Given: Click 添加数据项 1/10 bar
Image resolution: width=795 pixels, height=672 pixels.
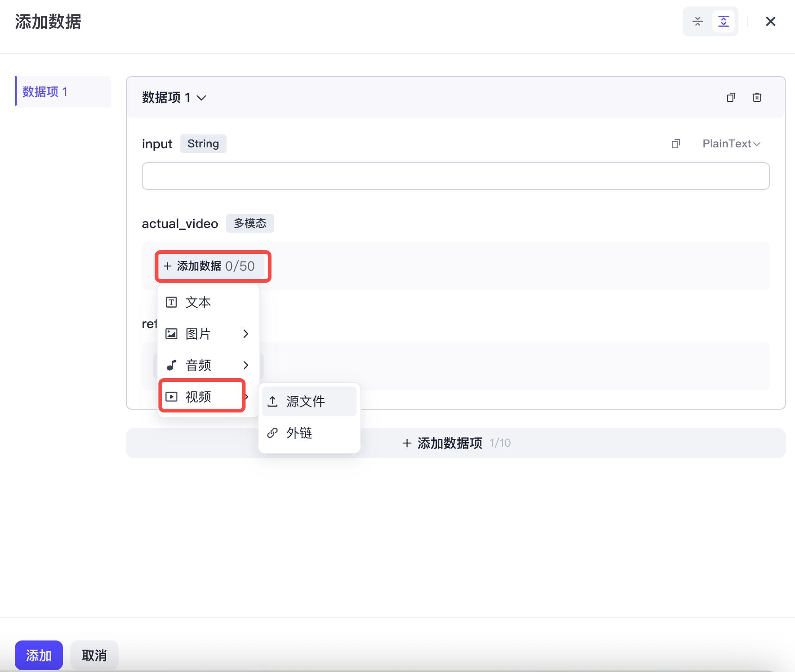Looking at the screenshot, I should click(x=455, y=443).
